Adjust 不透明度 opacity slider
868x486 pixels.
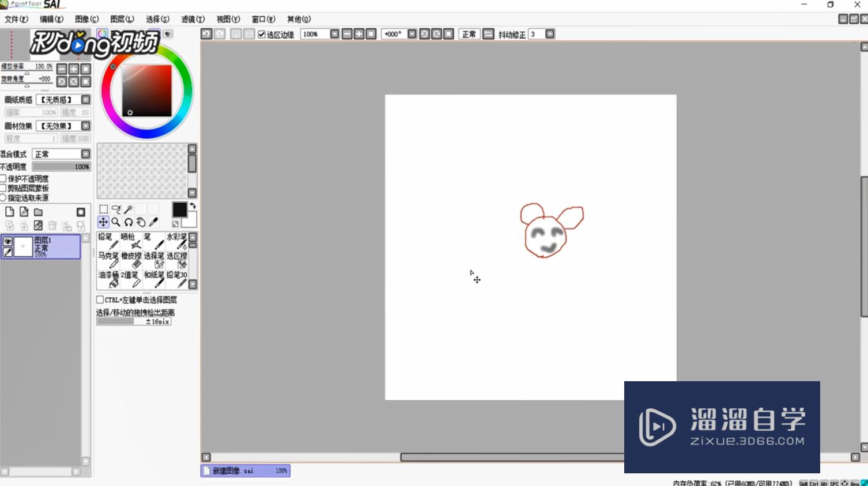pyautogui.click(x=62, y=166)
